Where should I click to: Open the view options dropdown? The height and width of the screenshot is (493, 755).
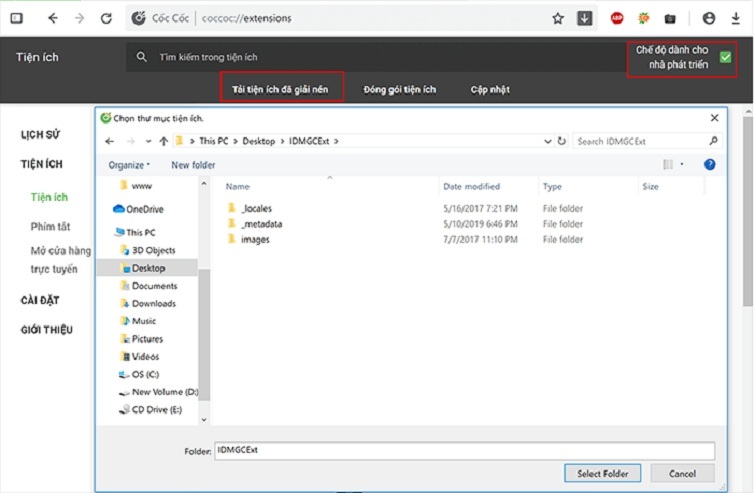tap(681, 164)
